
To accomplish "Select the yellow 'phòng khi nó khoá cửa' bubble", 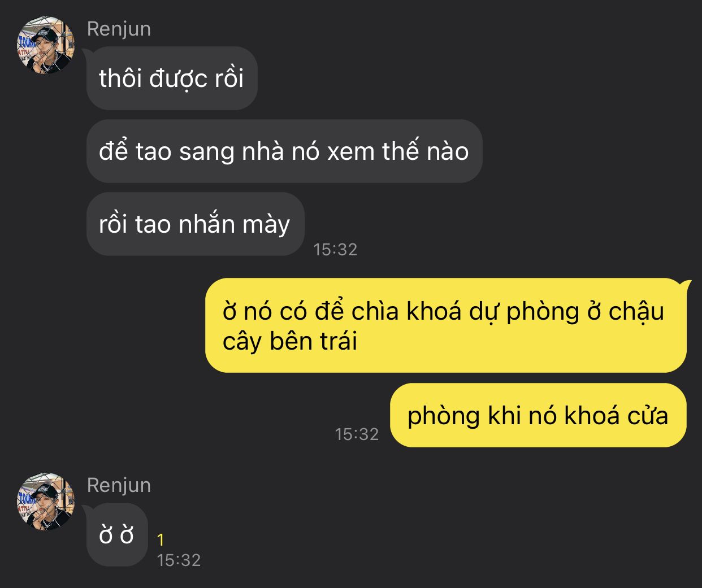I will click(x=538, y=415).
